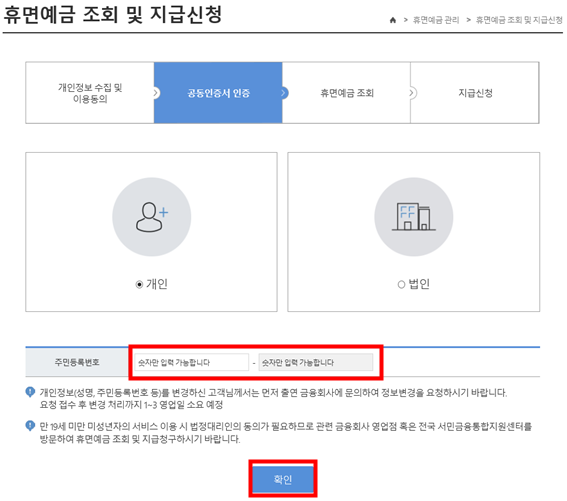567x501 pixels.
Task: Focus the second 주민등록번호 input field
Action: [316, 362]
